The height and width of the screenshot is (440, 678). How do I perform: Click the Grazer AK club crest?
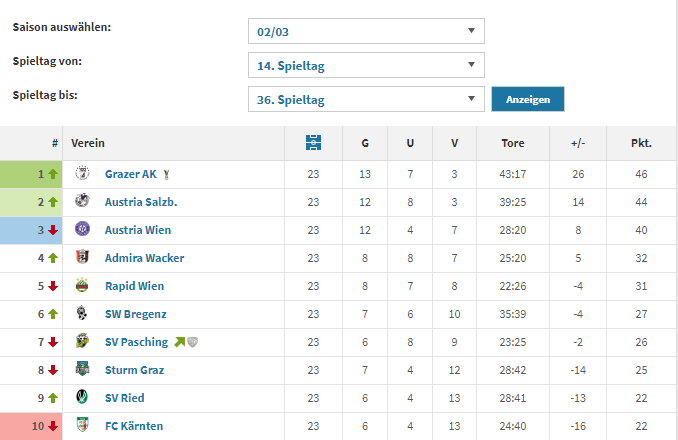[82, 173]
